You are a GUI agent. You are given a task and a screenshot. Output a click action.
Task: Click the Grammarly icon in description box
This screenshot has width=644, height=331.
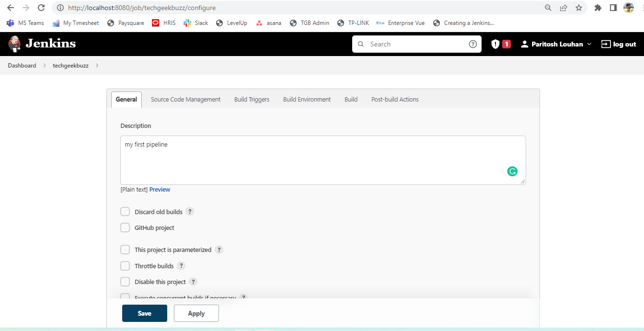coord(512,171)
